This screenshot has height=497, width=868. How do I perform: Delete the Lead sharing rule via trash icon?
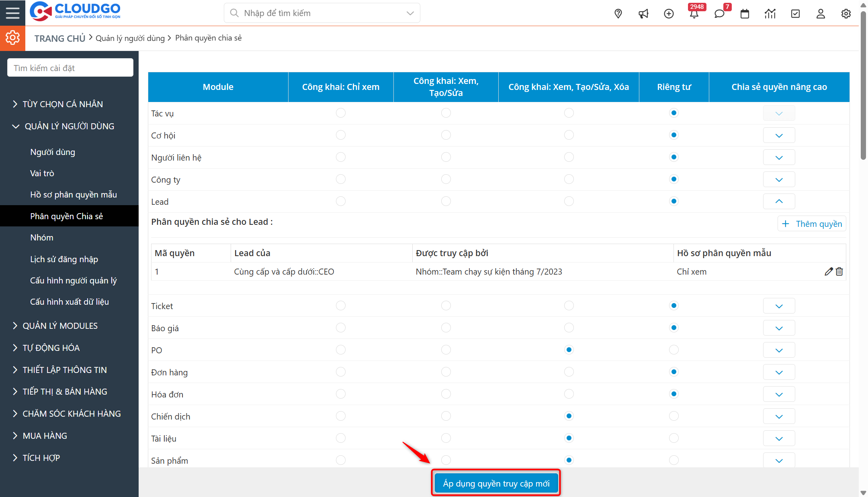tap(839, 271)
